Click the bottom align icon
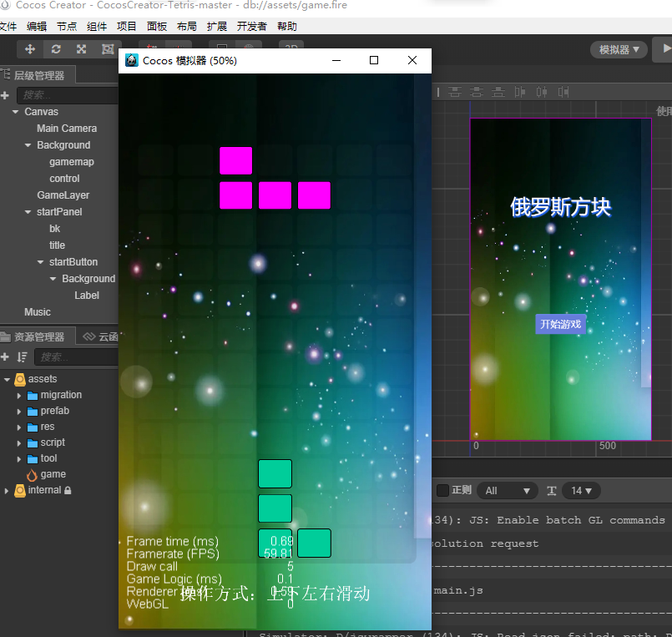The height and width of the screenshot is (637, 672). click(498, 92)
